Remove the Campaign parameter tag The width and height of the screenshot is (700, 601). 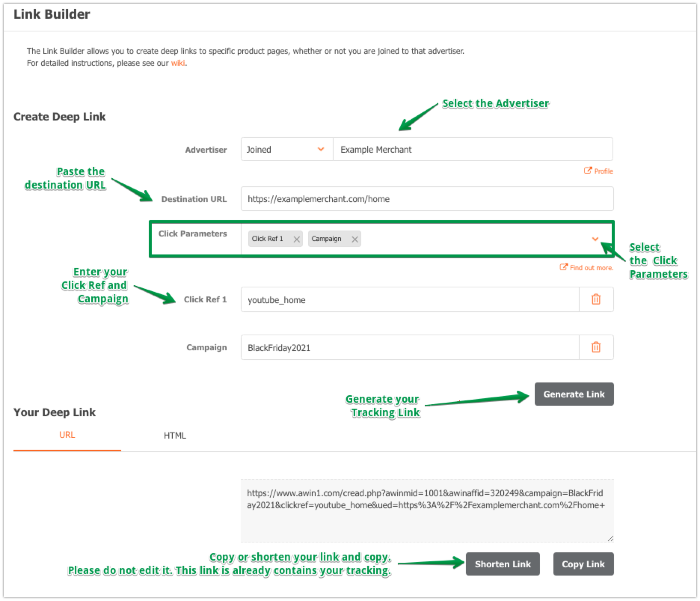coord(355,240)
